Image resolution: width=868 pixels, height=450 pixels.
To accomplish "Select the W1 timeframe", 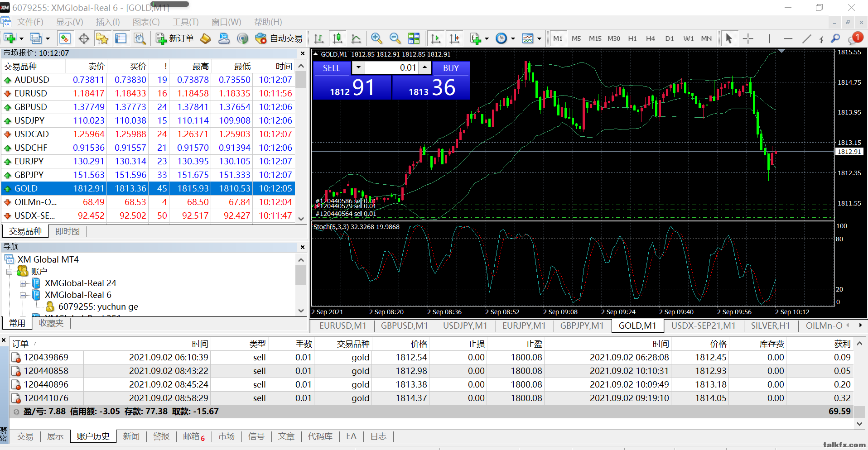I will click(x=689, y=38).
